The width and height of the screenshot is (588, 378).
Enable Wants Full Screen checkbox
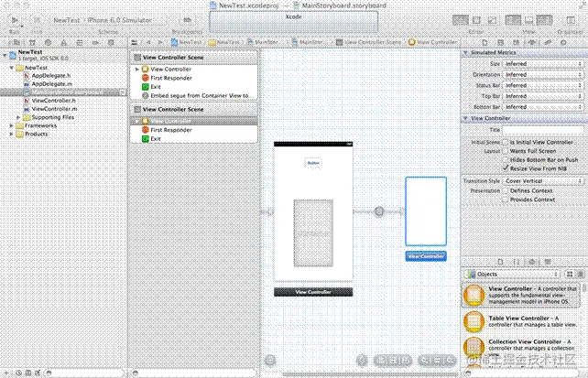[506, 151]
